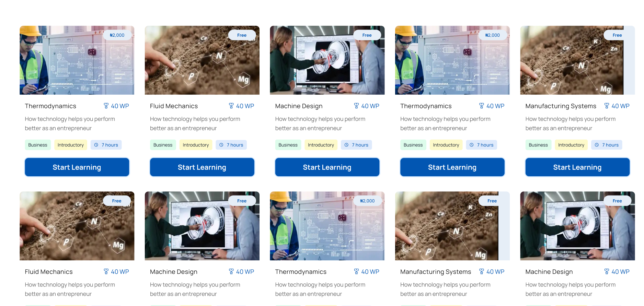The height and width of the screenshot is (306, 644).
Task: Start Learning the Machine Design course
Action: pos(327,167)
